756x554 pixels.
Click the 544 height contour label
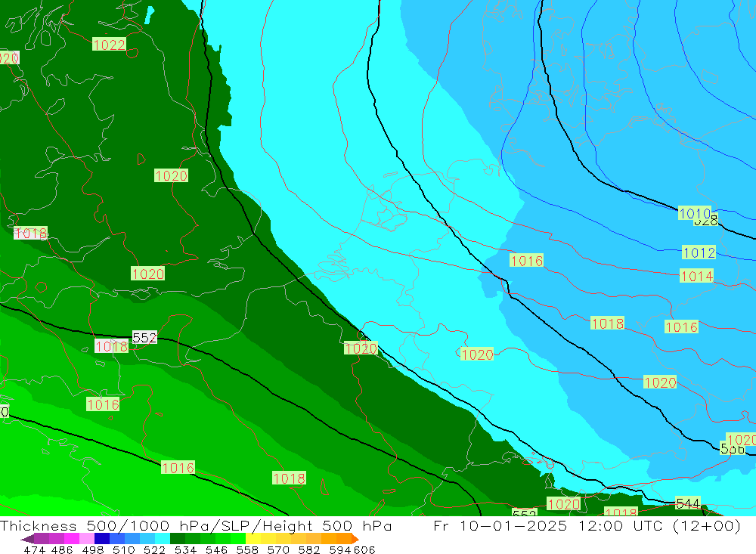[688, 504]
